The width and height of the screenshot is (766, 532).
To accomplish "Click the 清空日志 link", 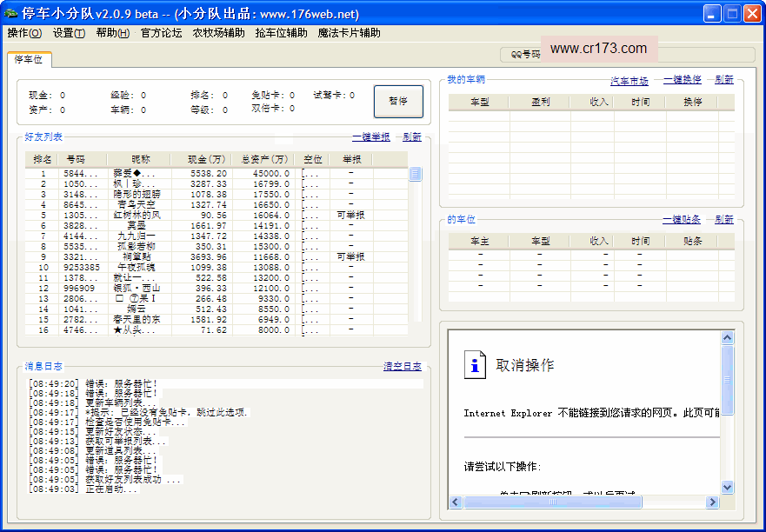I will pos(403,367).
